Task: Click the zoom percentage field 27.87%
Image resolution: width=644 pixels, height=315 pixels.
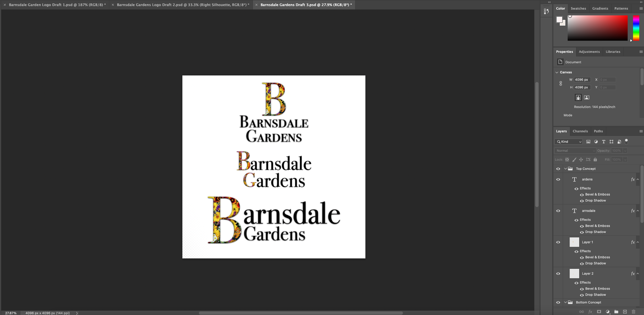Action: (11, 313)
